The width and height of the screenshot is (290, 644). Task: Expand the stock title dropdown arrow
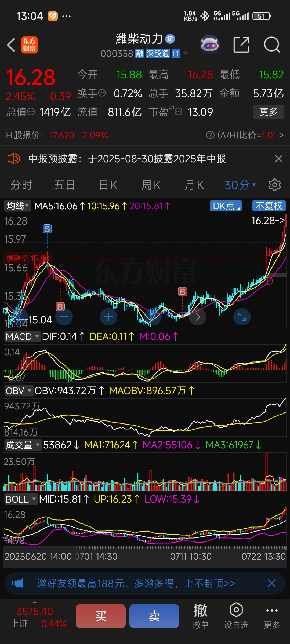[x=185, y=53]
